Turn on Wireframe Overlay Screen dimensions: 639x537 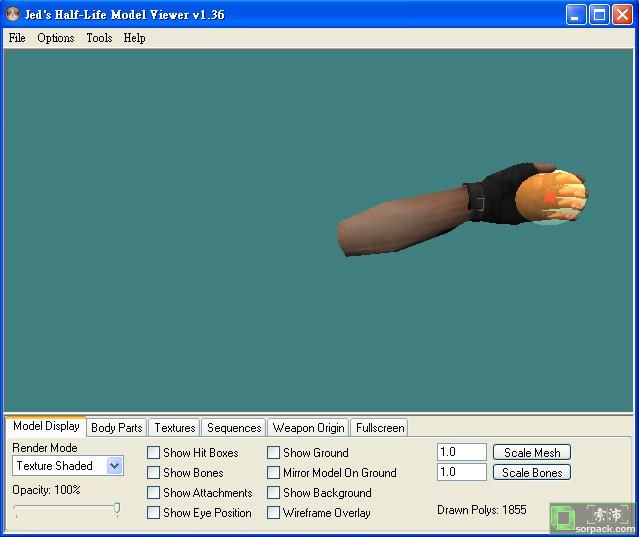[x=273, y=513]
